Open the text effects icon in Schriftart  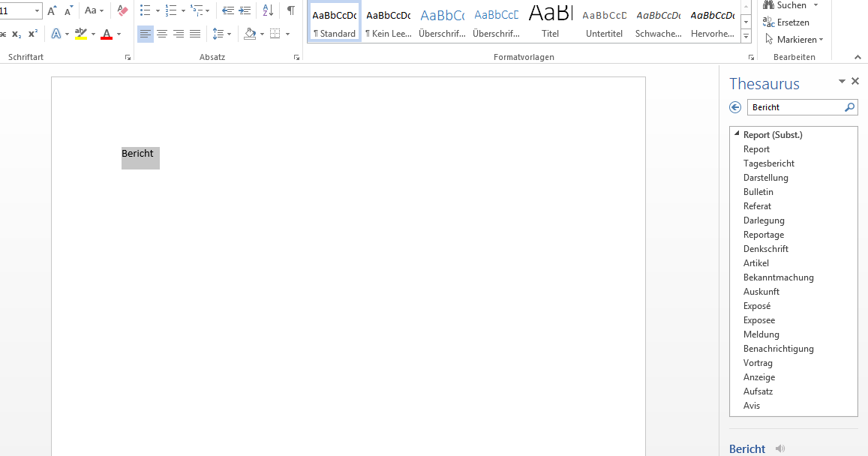[x=56, y=33]
